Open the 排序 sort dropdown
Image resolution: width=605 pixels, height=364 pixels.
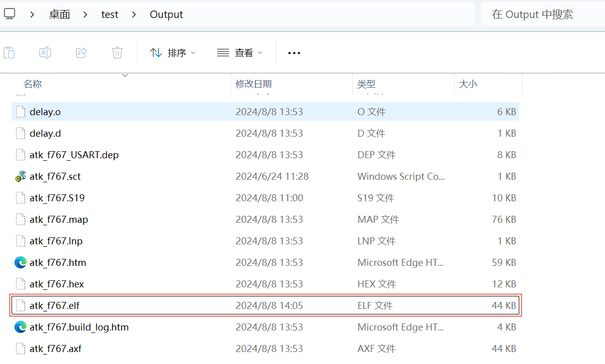click(x=172, y=53)
